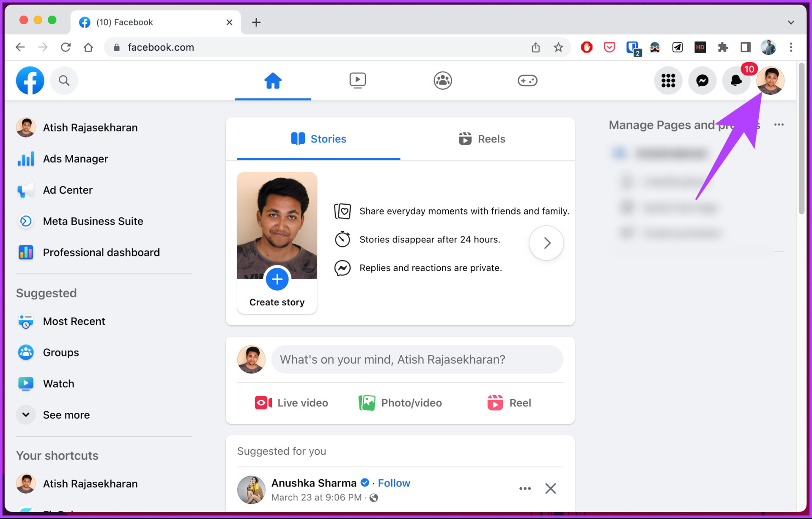Reload the Facebook page
812x519 pixels.
(66, 47)
